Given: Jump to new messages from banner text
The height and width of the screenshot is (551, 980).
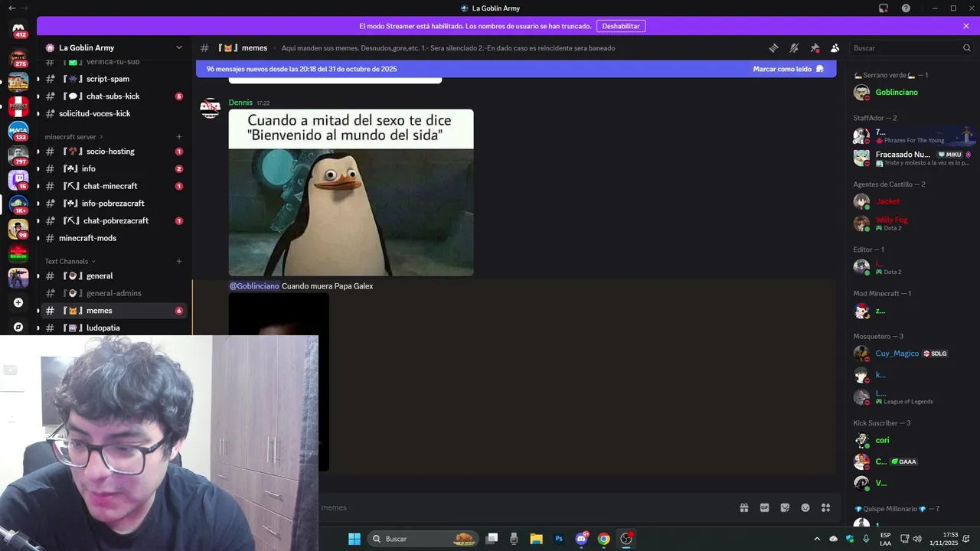Looking at the screenshot, I should pos(302,69).
